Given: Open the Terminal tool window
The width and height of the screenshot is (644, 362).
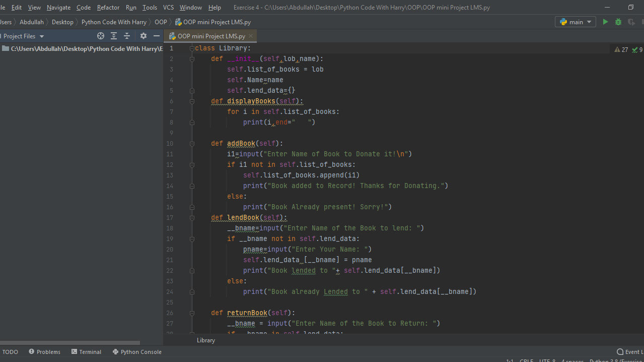Looking at the screenshot, I should coord(86,352).
